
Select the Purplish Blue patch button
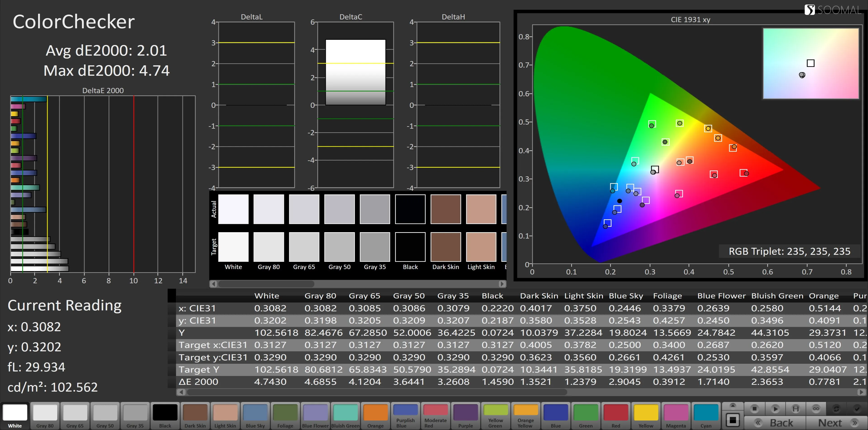pos(405,416)
